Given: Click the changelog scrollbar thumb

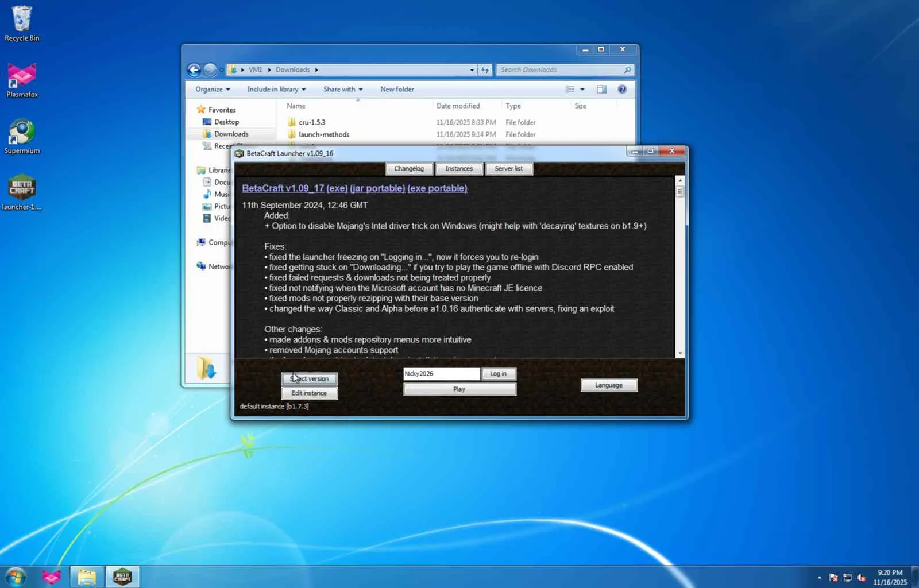Looking at the screenshot, I should [680, 192].
